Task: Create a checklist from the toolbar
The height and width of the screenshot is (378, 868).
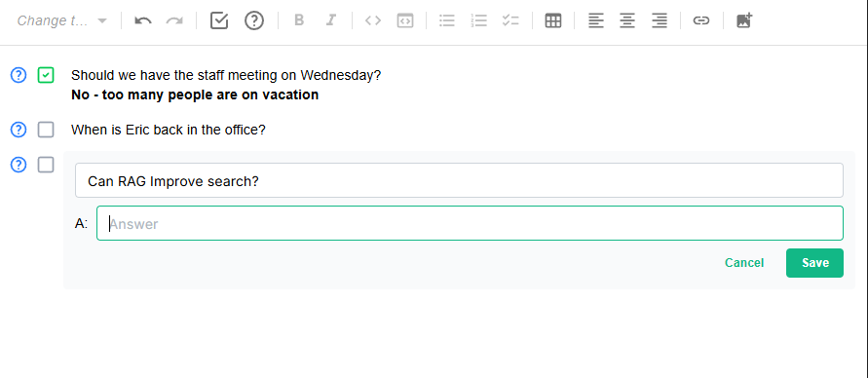Action: (x=510, y=21)
